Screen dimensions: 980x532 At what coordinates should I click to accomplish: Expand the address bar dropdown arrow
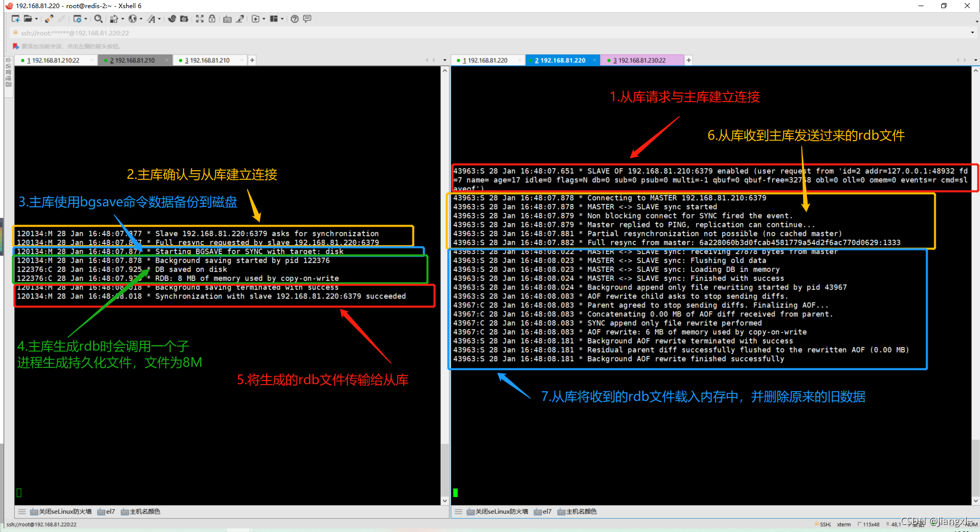[972, 33]
